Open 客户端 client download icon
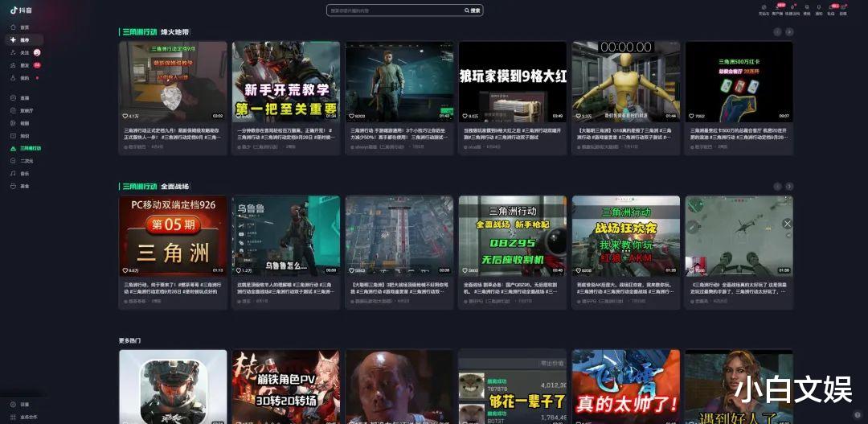Screen dimensions: 868x424 click(777, 10)
